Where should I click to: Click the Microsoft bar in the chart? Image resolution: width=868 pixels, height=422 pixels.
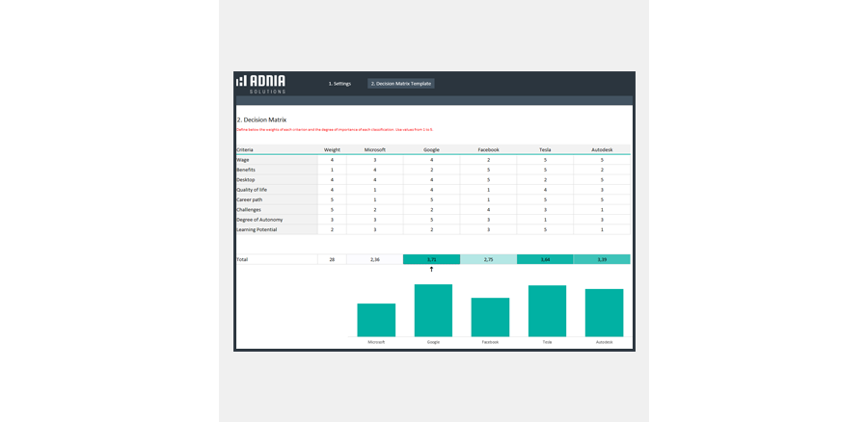[376, 320]
